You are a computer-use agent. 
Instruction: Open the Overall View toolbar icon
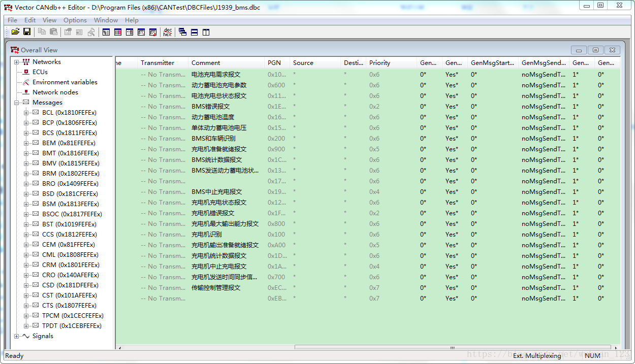[x=106, y=32]
